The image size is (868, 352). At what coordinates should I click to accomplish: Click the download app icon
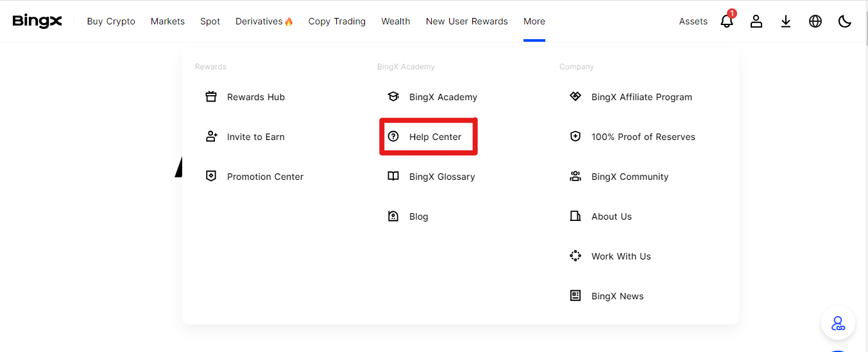coord(786,21)
